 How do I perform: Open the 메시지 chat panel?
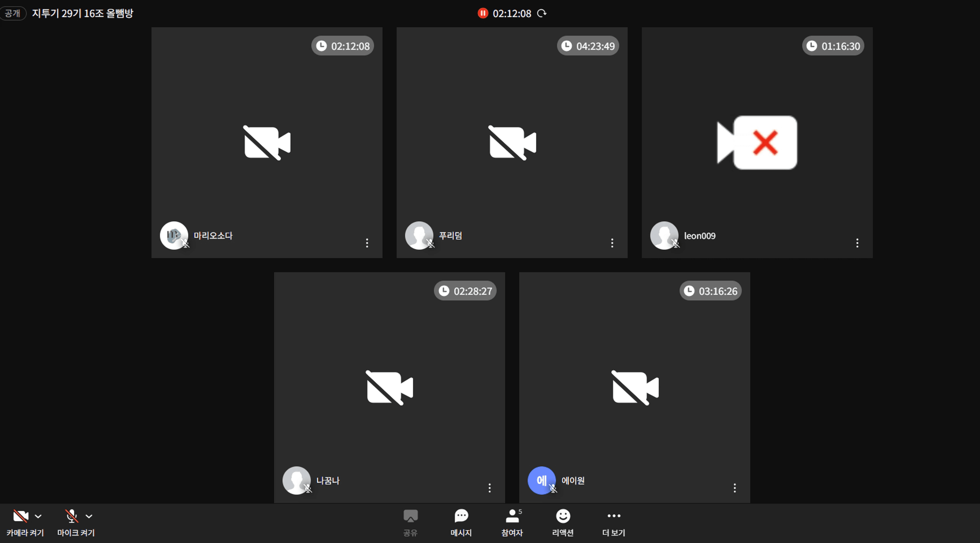(461, 523)
